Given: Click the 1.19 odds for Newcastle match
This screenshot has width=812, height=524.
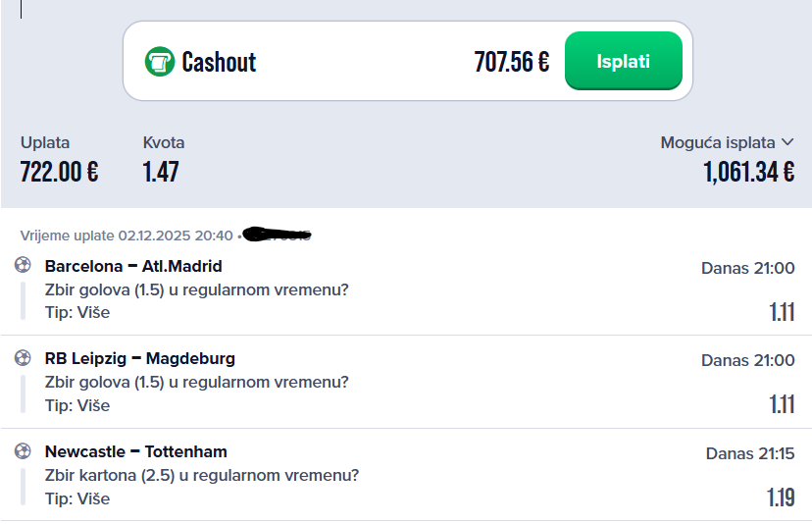Looking at the screenshot, I should (x=781, y=498).
